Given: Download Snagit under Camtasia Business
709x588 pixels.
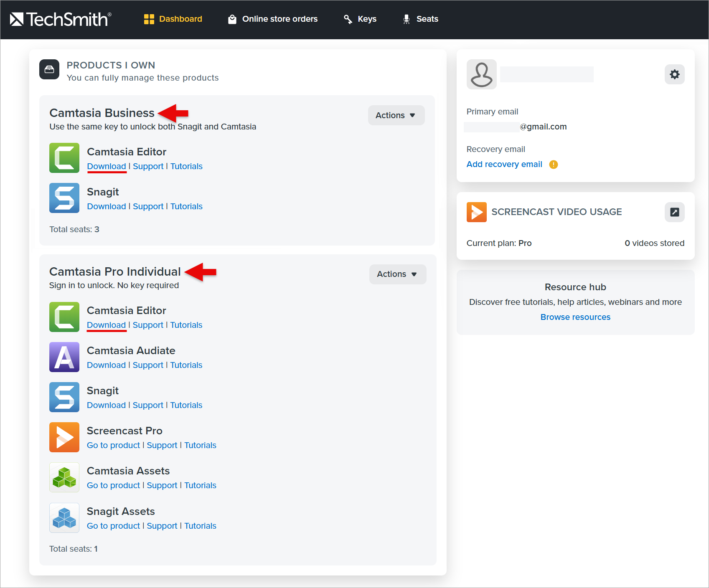Looking at the screenshot, I should point(107,206).
